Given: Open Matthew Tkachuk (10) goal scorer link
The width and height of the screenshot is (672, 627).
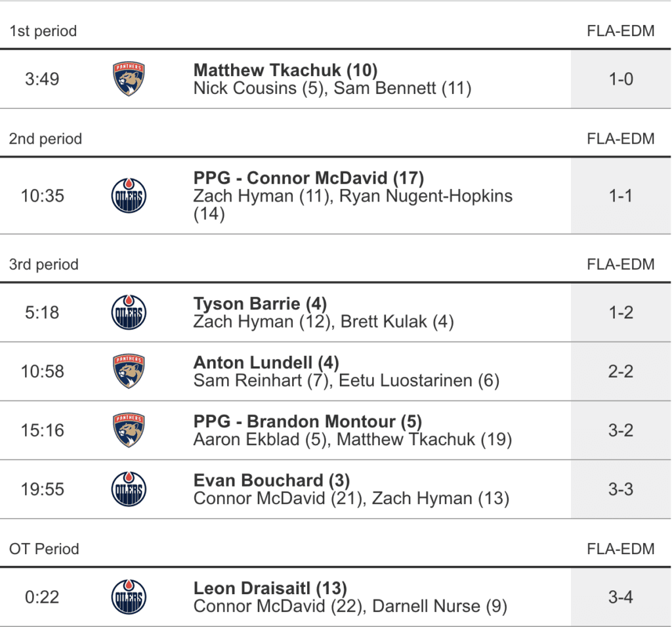Looking at the screenshot, I should point(285,70).
